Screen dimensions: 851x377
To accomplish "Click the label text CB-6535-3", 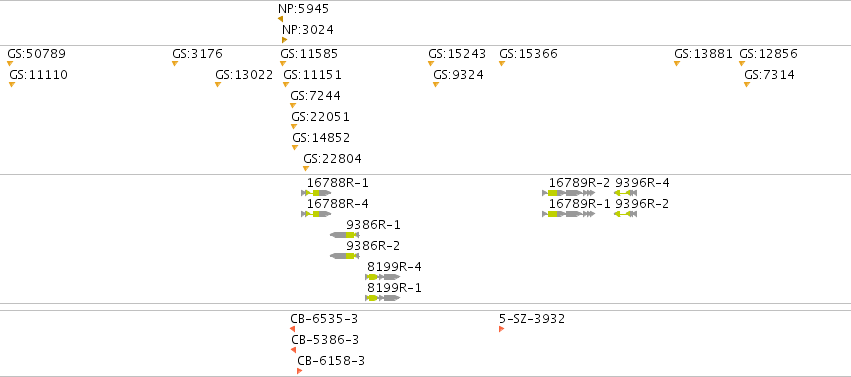I will (x=325, y=319).
